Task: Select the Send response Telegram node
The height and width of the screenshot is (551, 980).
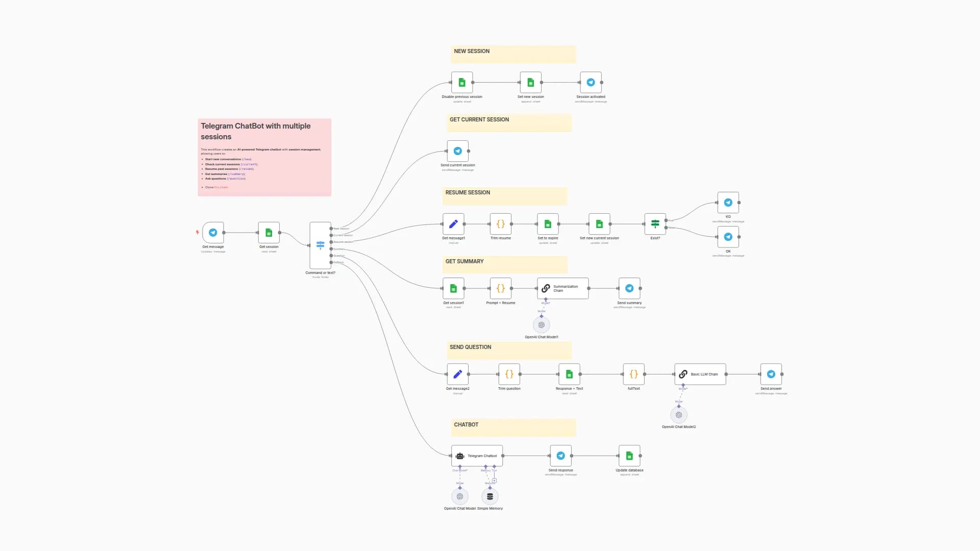Action: [561, 456]
